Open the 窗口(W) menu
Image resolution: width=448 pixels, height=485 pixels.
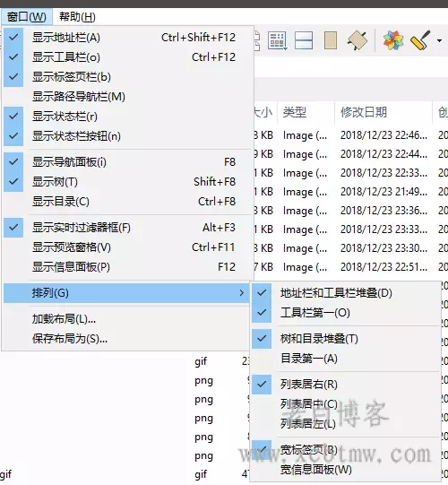point(27,17)
